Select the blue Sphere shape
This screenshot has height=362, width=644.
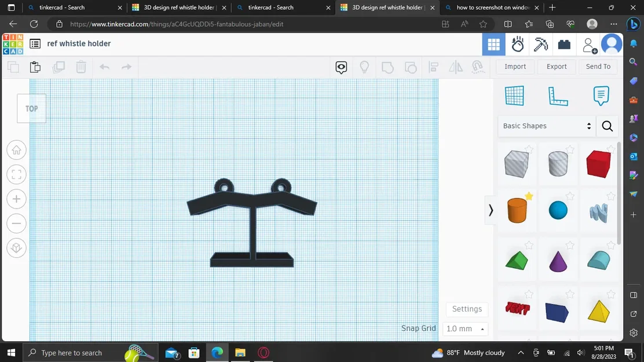tap(558, 210)
